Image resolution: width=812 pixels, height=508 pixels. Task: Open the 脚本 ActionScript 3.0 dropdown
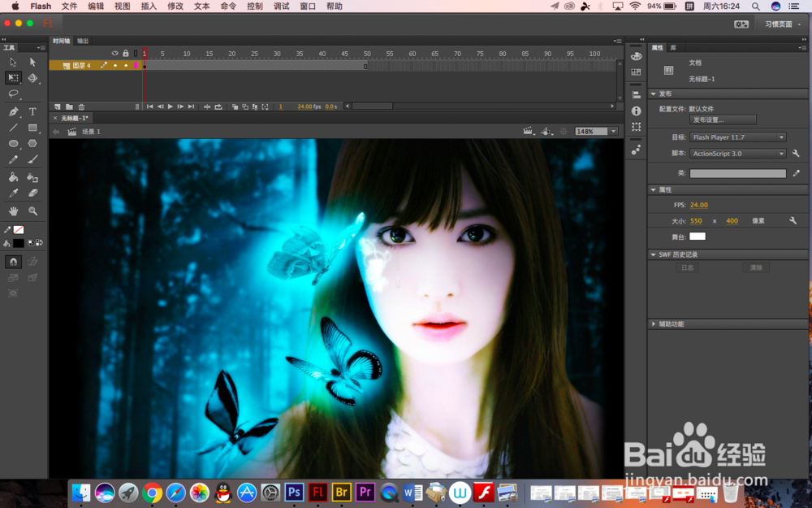point(738,154)
